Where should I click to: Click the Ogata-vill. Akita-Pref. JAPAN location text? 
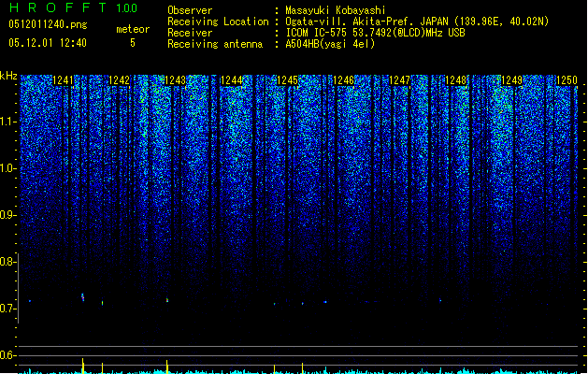pos(417,22)
